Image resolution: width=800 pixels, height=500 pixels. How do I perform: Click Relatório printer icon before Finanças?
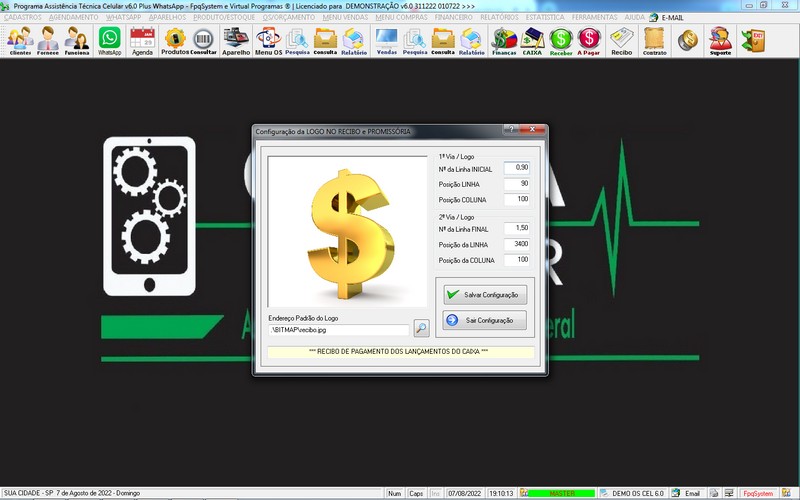pyautogui.click(x=471, y=41)
